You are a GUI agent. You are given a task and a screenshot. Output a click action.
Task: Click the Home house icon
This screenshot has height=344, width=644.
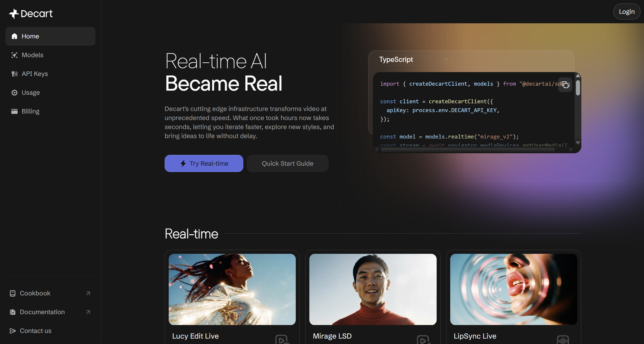click(14, 36)
